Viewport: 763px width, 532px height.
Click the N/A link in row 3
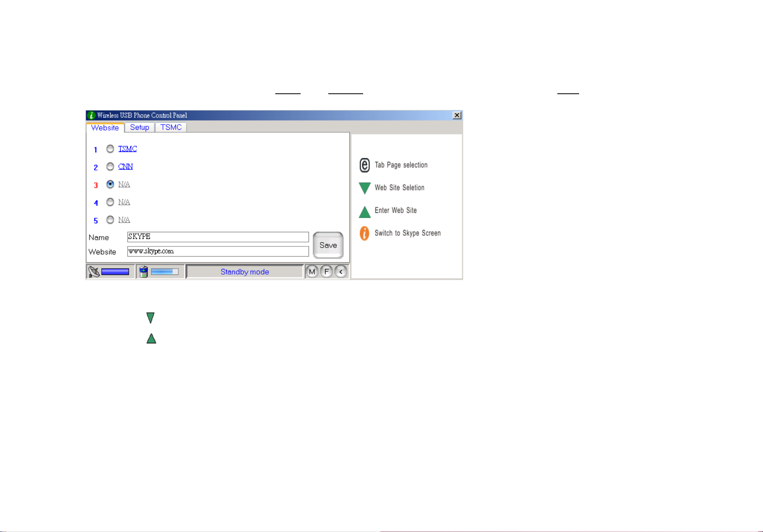point(124,184)
